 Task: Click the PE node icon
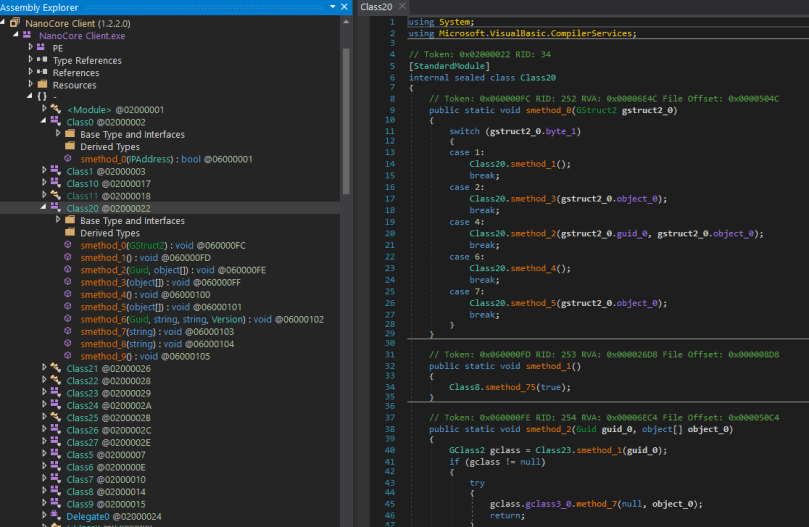(41, 47)
